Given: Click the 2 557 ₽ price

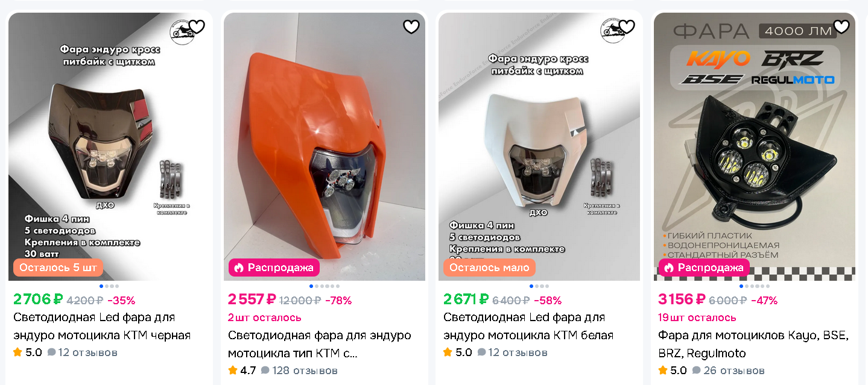Looking at the screenshot, I should coord(252,299).
